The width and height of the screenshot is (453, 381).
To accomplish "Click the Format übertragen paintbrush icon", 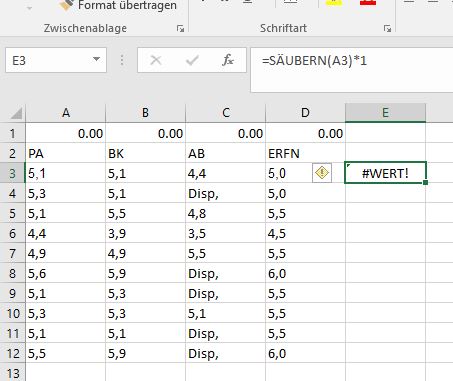I will 66,4.
